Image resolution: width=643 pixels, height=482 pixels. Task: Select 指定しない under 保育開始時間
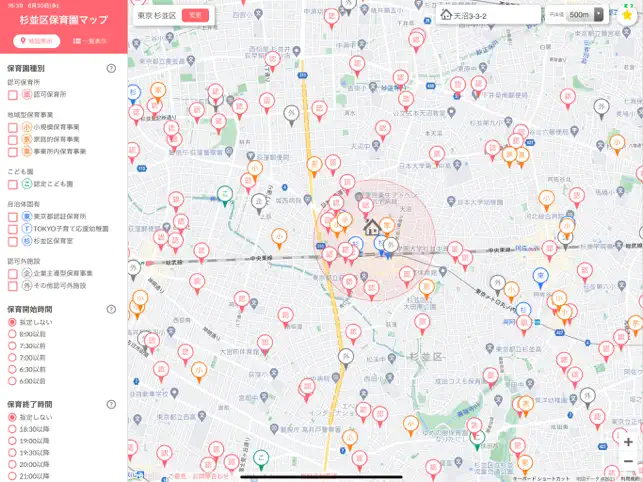12,322
